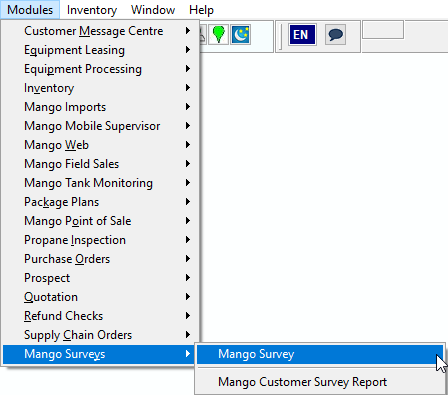448x395 pixels.
Task: Choose Mango Customer Survey Report
Action: click(x=320, y=382)
